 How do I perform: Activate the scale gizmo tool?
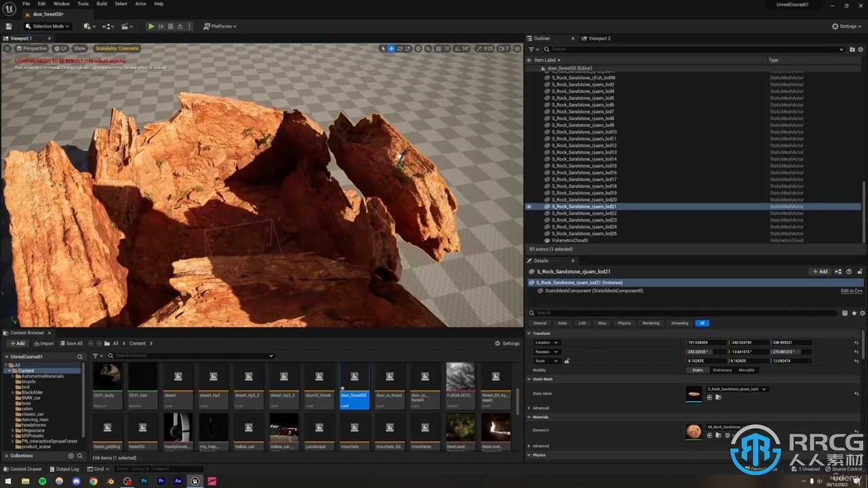408,49
